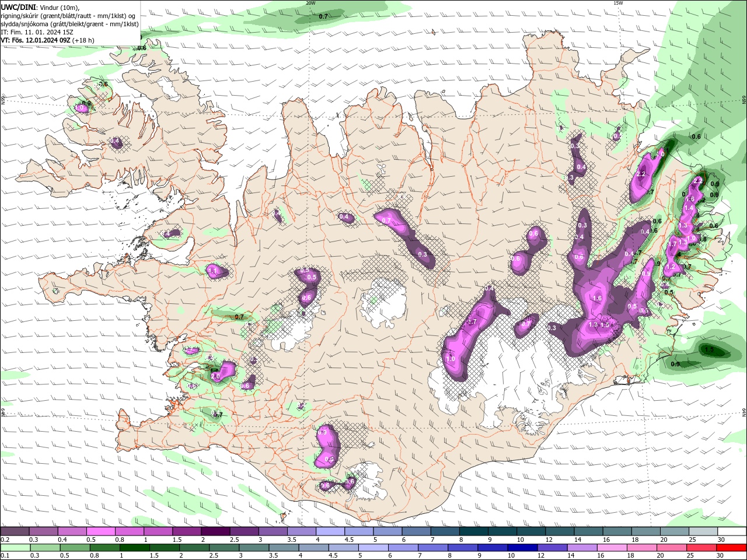Click the white last swatch of the upper snow scale
Screen dimensions: 747x560
(731, 531)
